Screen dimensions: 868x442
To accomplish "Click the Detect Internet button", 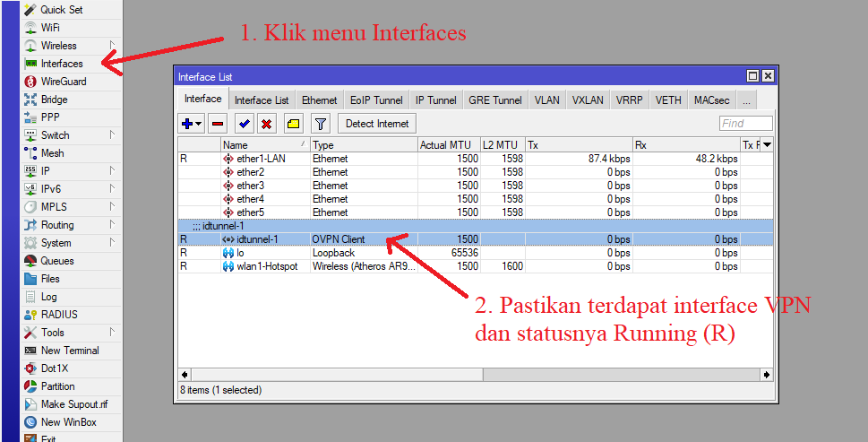I will 377,124.
